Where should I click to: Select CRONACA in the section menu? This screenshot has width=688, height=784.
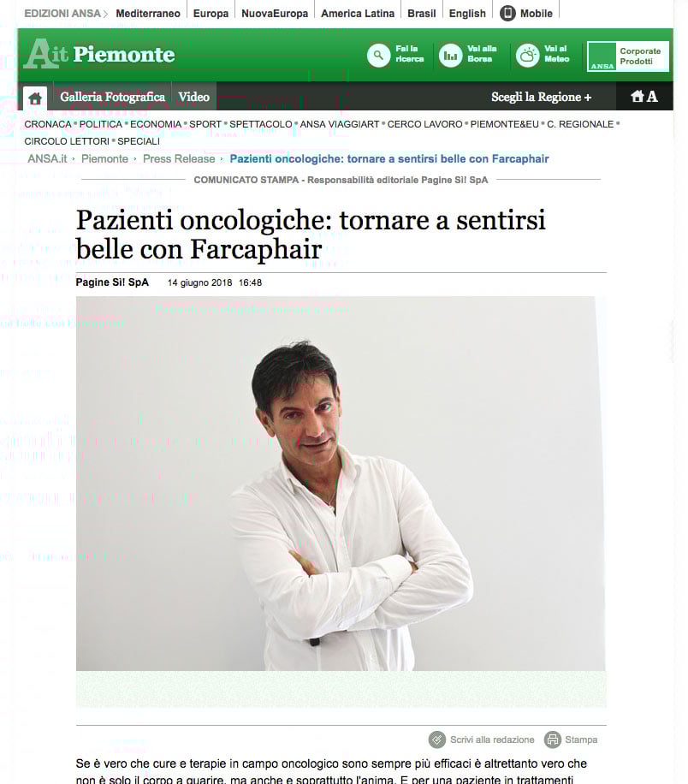(x=48, y=124)
